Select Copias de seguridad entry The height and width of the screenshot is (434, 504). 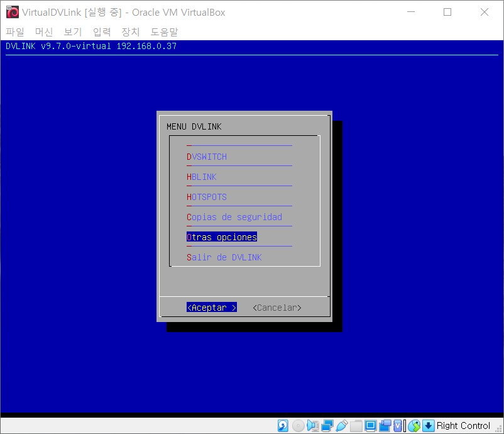(234, 217)
